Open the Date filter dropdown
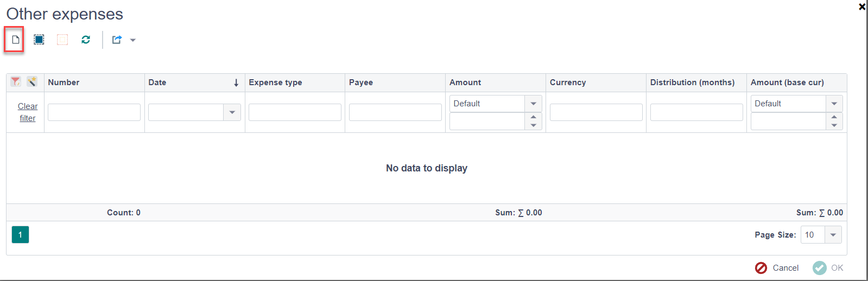Screen dimensions: 868x281 point(232,112)
